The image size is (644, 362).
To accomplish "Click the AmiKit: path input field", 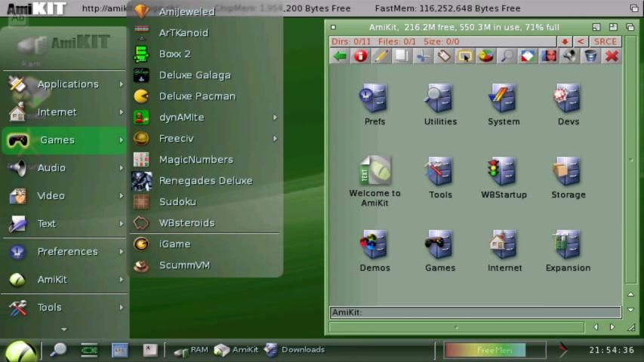I will (476, 312).
